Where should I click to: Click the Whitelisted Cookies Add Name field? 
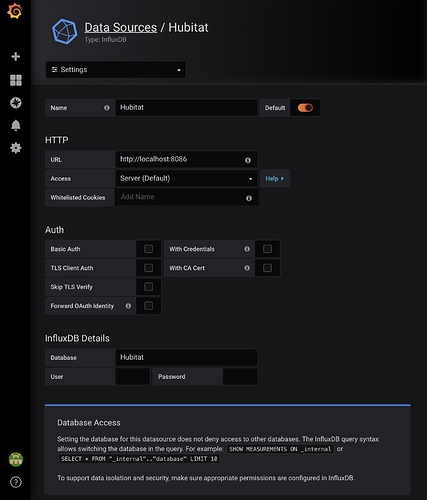pyautogui.click(x=187, y=197)
